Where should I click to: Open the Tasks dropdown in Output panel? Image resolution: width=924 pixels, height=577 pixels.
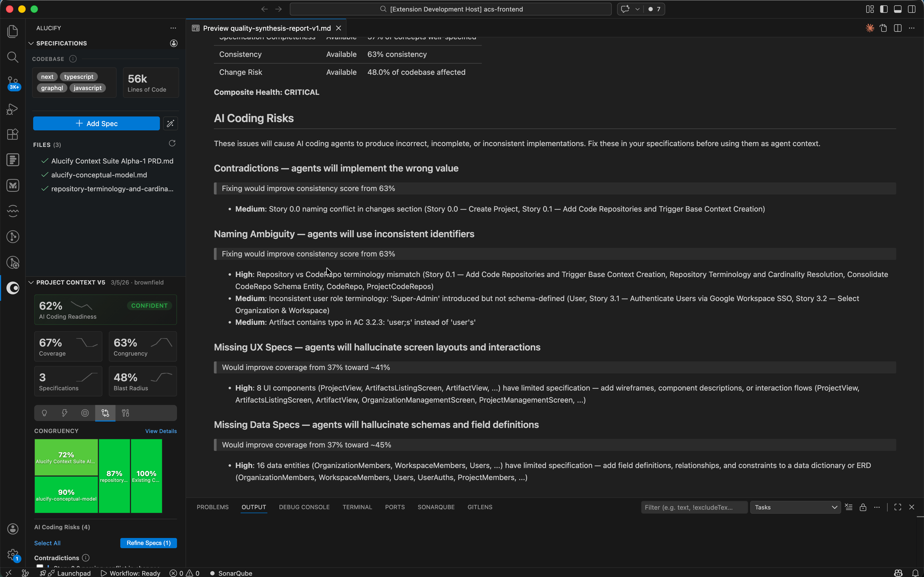[x=795, y=507]
